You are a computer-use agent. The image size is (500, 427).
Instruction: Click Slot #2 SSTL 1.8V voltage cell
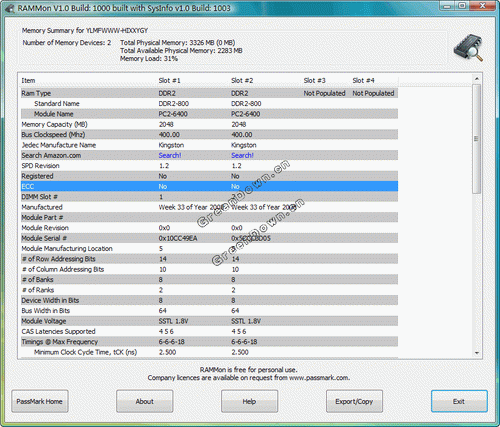coord(246,321)
